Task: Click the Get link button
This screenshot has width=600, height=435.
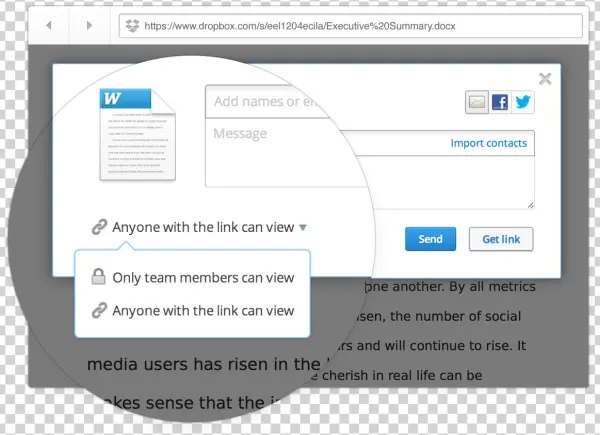Action: click(501, 239)
